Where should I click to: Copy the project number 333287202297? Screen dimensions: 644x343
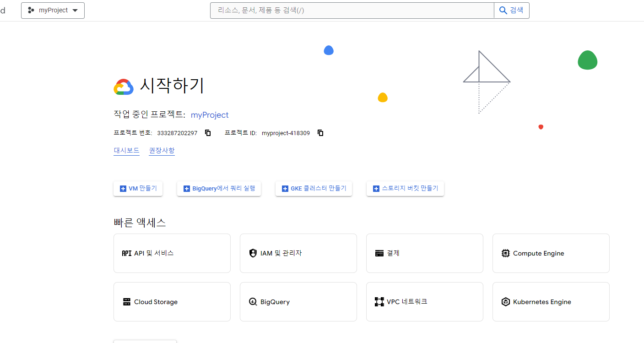pyautogui.click(x=208, y=133)
